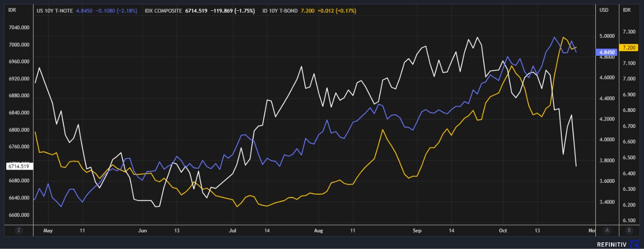Click 4.6000 on the USD axis
The height and width of the screenshot is (249, 644).
607,77
